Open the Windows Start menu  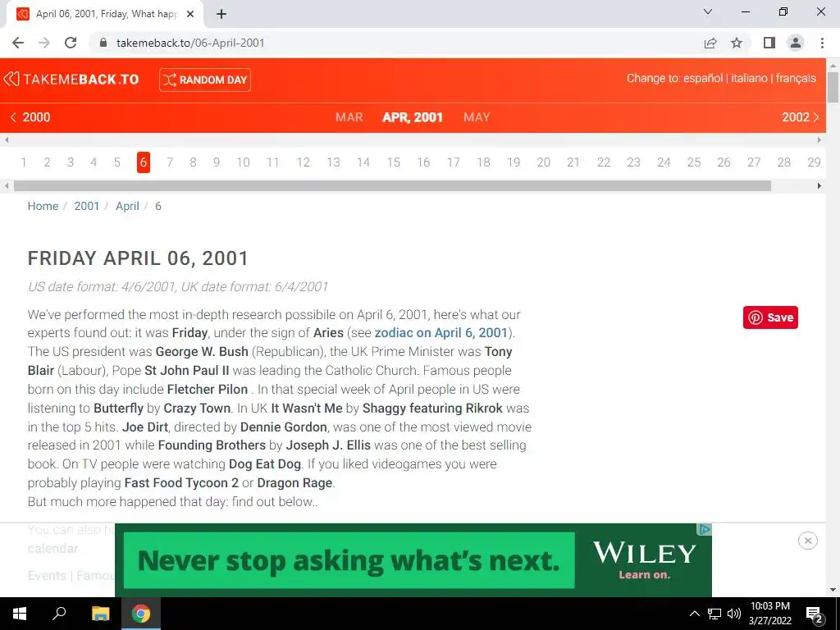point(20,614)
